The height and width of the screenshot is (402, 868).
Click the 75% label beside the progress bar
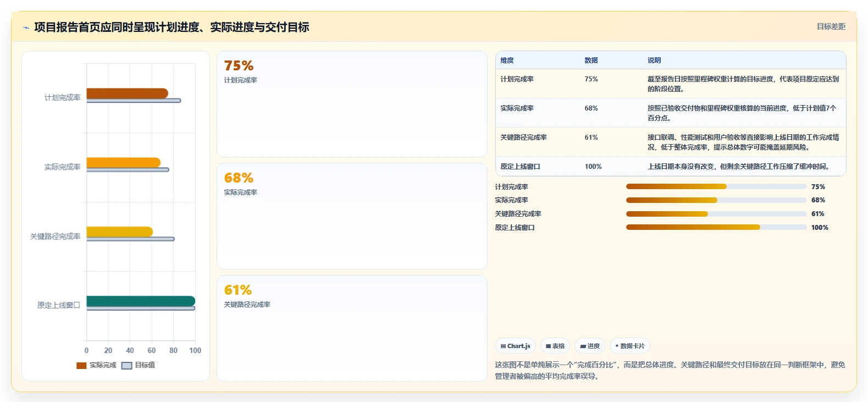click(x=818, y=187)
